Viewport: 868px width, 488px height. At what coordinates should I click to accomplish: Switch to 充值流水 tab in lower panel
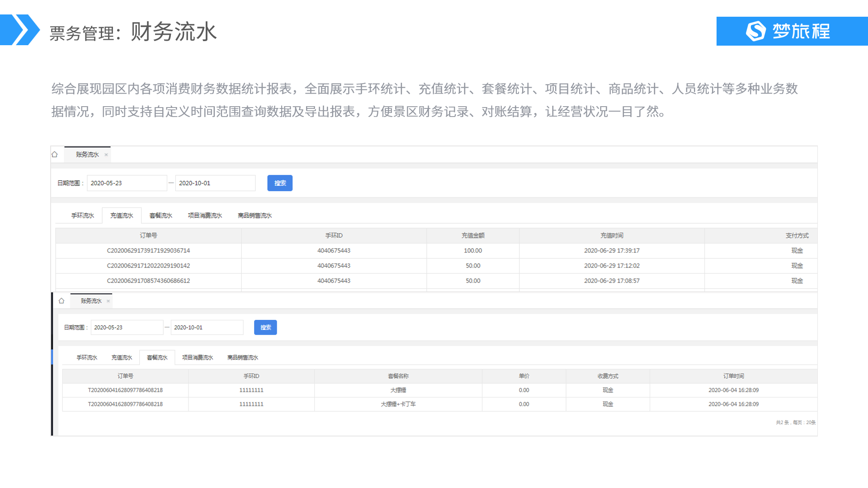tap(122, 357)
